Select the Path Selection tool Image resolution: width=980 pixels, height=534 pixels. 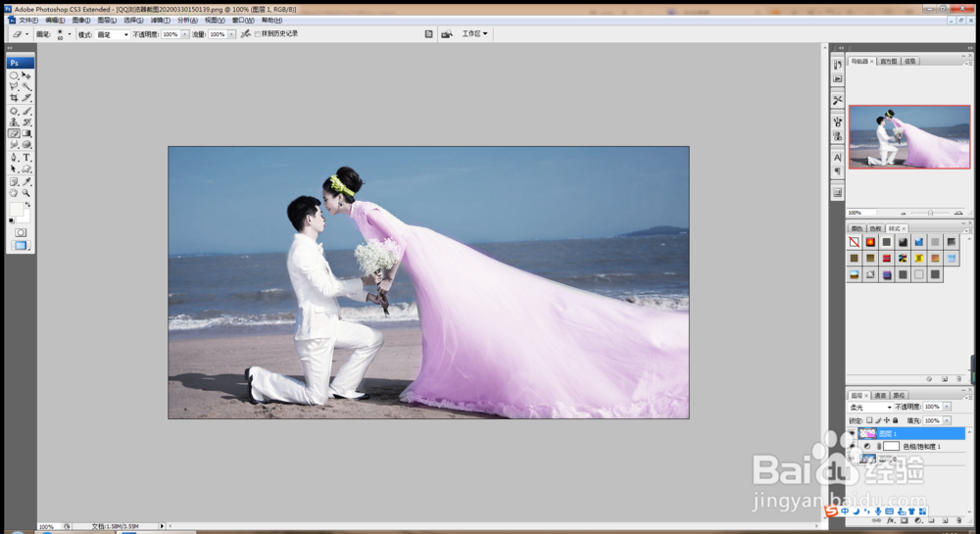14,169
